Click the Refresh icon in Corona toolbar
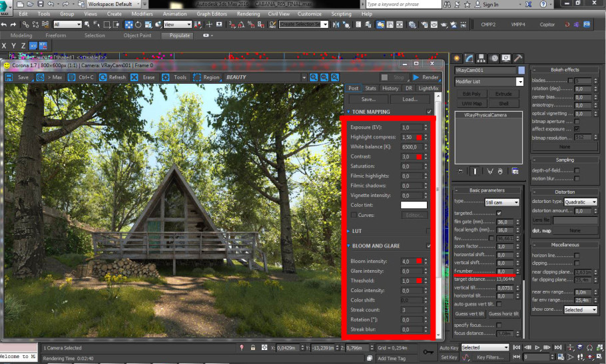 (x=103, y=77)
